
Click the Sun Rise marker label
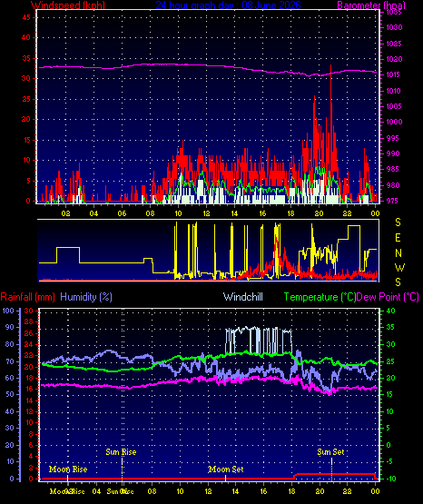pyautogui.click(x=121, y=452)
